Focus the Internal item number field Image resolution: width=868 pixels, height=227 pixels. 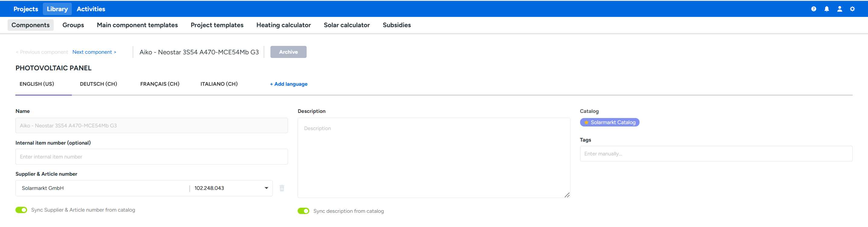[x=151, y=157]
